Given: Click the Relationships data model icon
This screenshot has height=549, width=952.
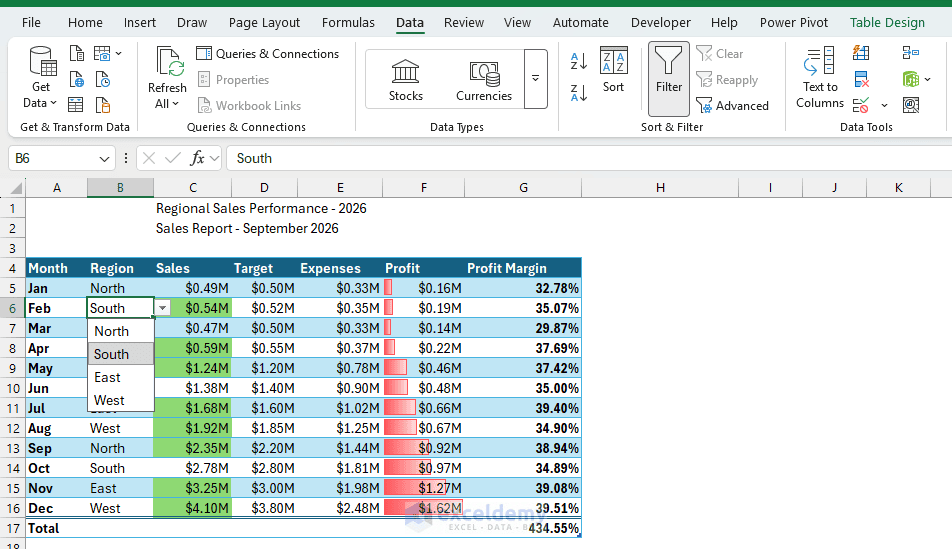Looking at the screenshot, I should coord(911,79).
